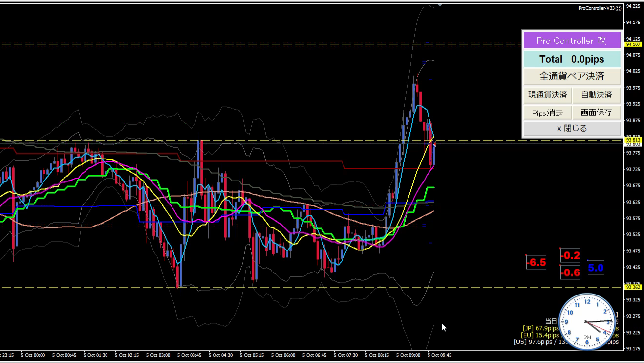This screenshot has height=363, width=644.
Task: Click the 5 Oct 09:00 time axis label
Action: coord(408,355)
